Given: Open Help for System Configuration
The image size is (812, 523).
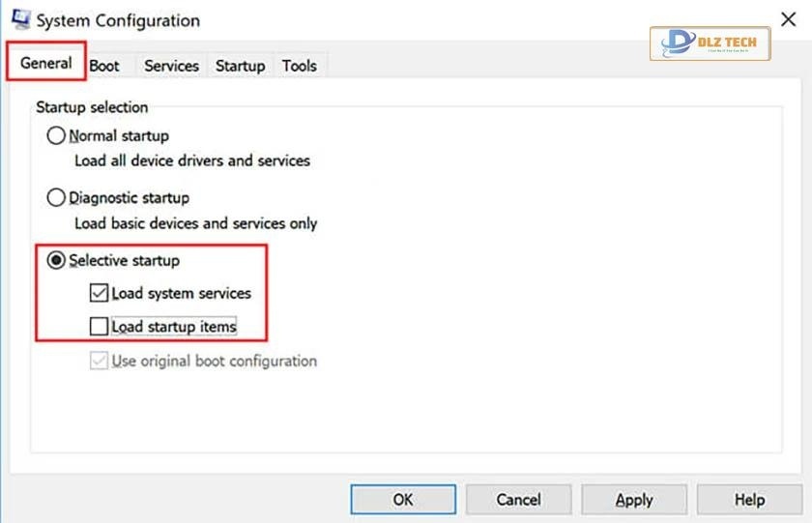Looking at the screenshot, I should 749,500.
